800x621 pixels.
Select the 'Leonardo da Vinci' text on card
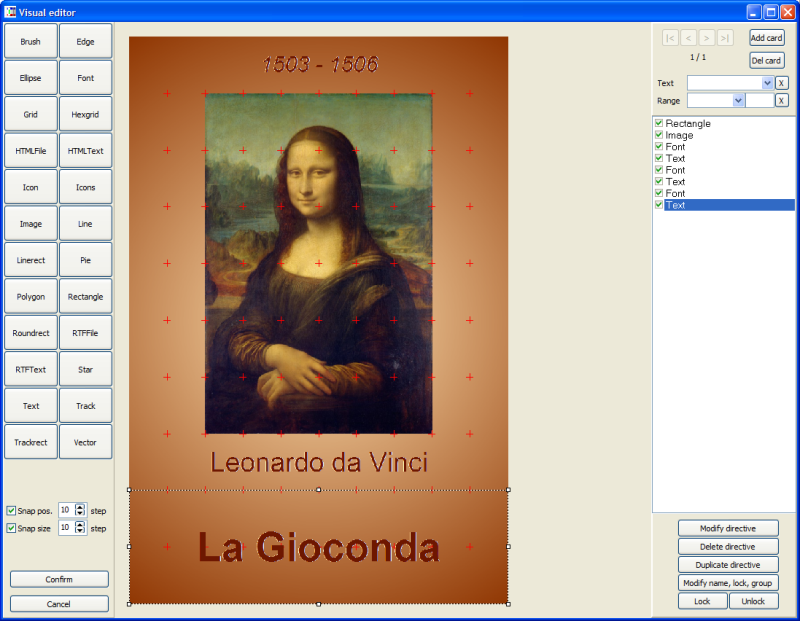319,462
